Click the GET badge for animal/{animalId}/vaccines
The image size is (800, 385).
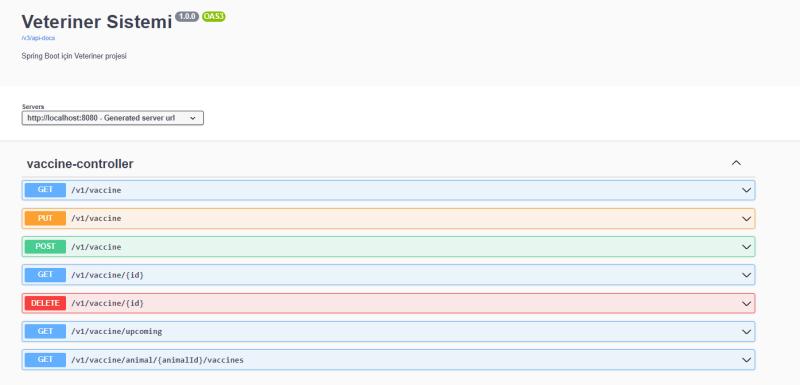click(x=45, y=360)
